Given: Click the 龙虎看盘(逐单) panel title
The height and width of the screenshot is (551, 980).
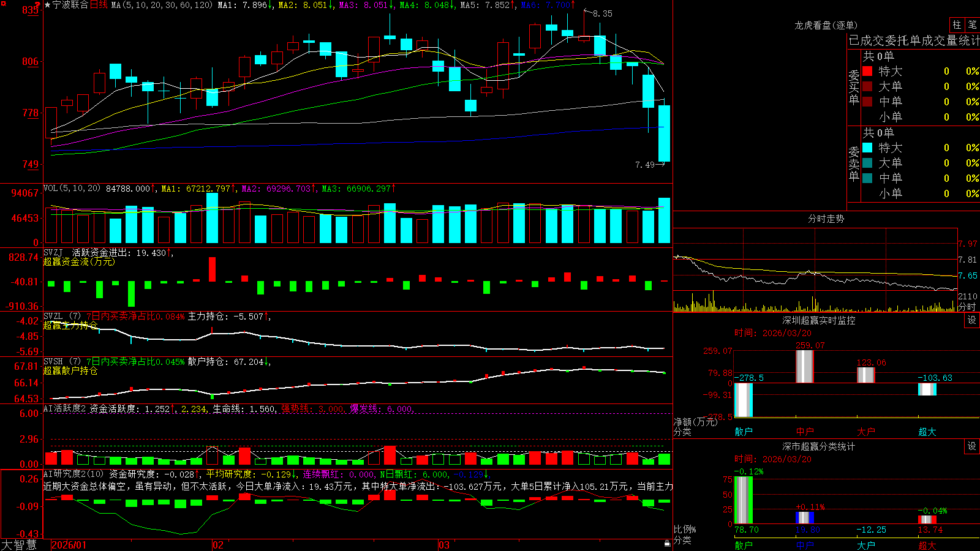Looking at the screenshot, I should [x=826, y=25].
